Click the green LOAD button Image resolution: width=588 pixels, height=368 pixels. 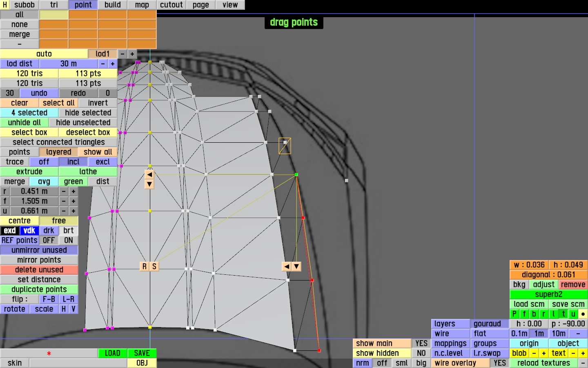[x=113, y=353]
